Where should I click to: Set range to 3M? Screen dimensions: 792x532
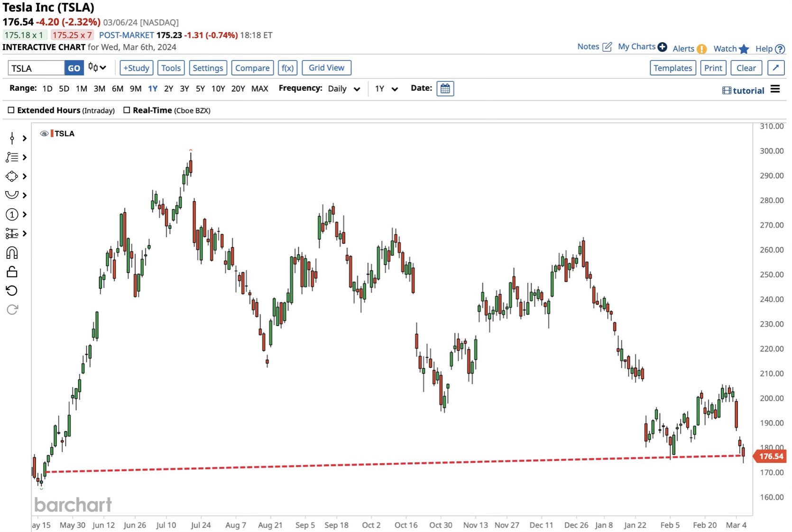coord(100,89)
